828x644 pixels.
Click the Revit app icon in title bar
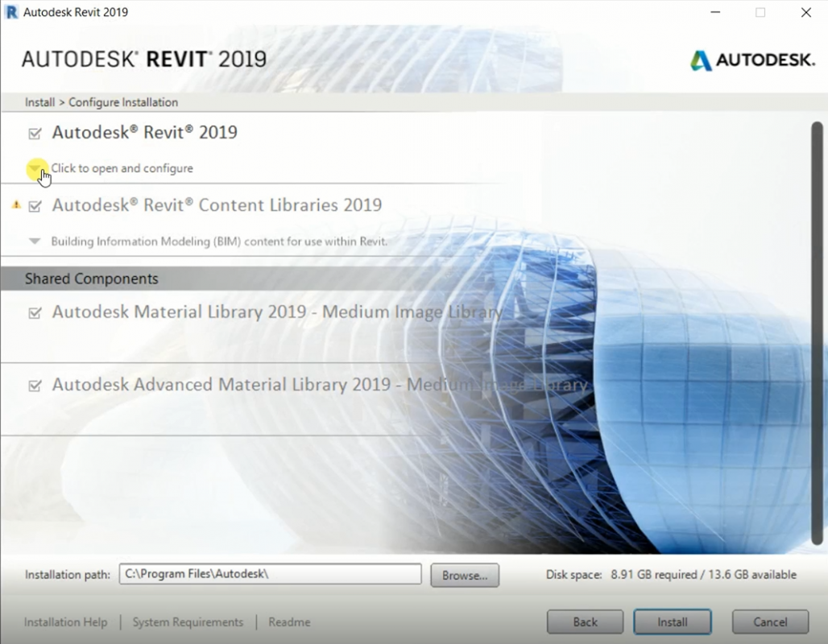coord(11,12)
